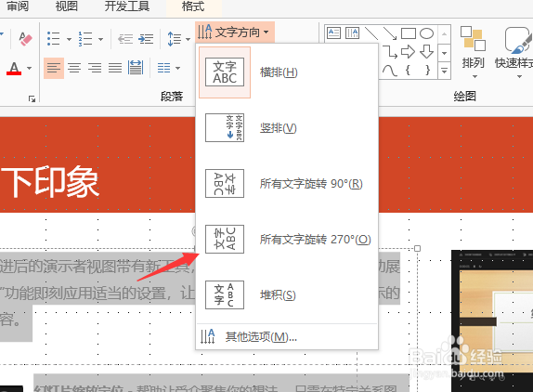Expand the bullet list style dropdown
The height and width of the screenshot is (392, 533).
tap(69, 39)
